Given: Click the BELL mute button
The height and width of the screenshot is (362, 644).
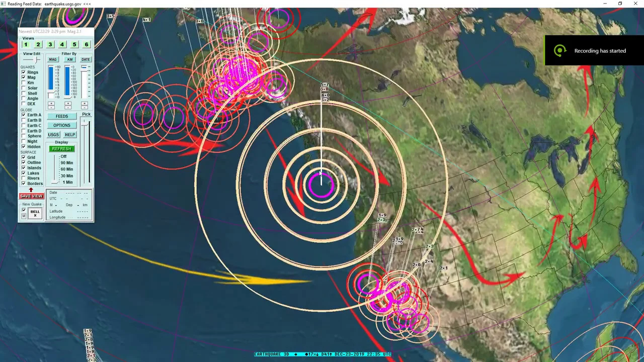Looking at the screenshot, I should tap(35, 213).
